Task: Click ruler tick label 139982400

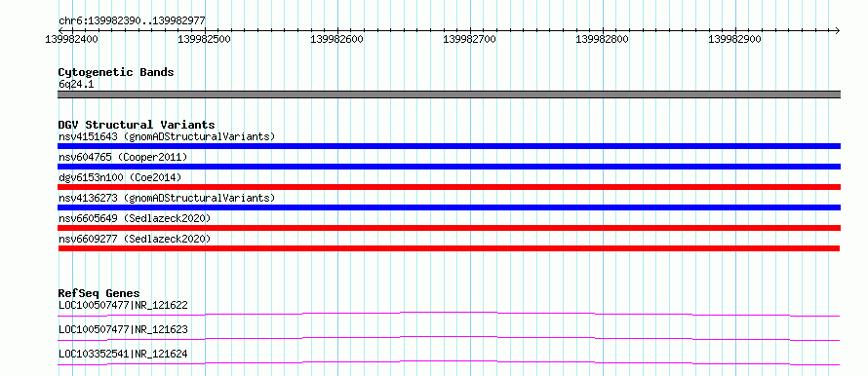Action: click(x=71, y=39)
